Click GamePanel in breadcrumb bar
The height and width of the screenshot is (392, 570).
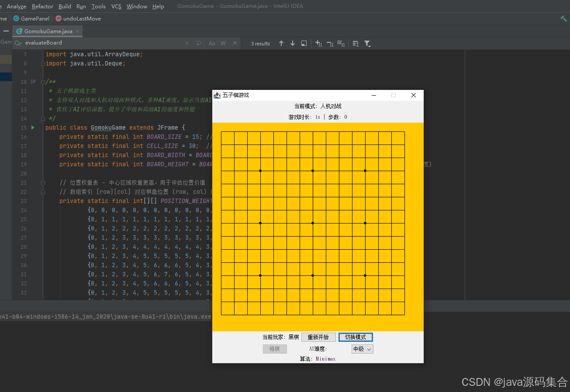click(31, 18)
